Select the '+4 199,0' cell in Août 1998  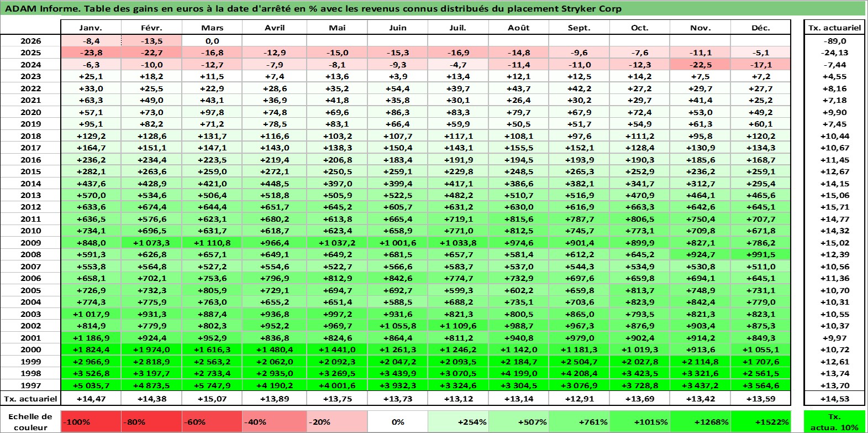pyautogui.click(x=518, y=373)
